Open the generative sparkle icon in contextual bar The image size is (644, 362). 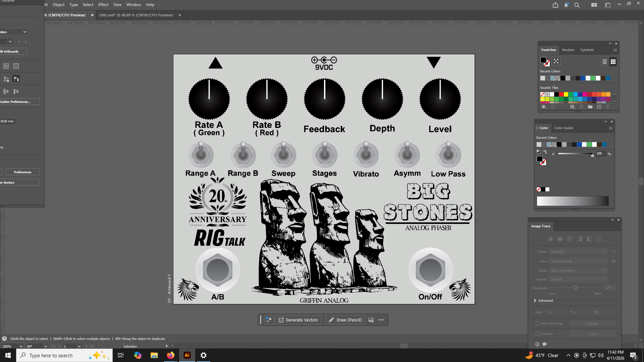point(269,320)
